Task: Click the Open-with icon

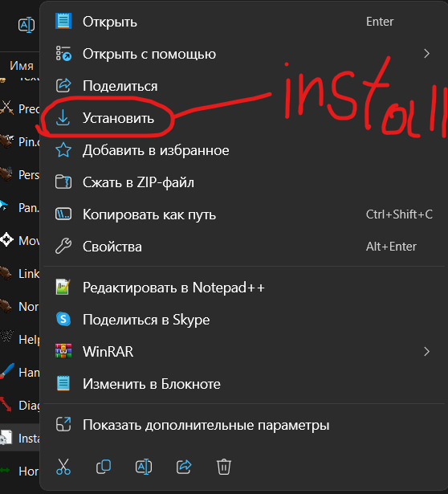Action: [63, 53]
